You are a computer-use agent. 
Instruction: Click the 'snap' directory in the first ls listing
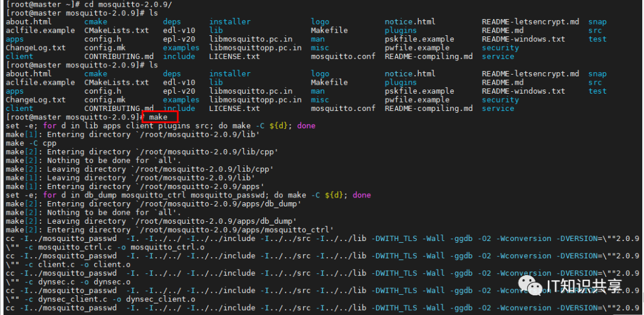pyautogui.click(x=597, y=21)
